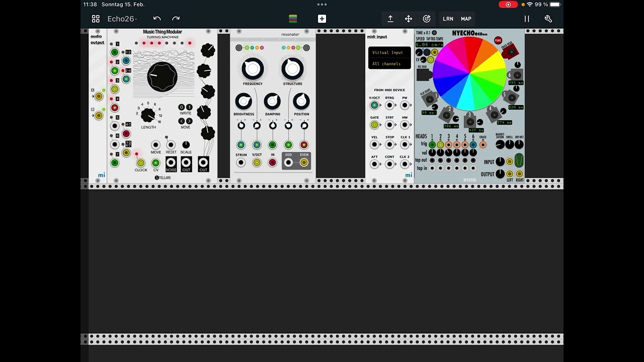644x362 pixels.
Task: Click the MIDI input GATE output jack
Action: pyautogui.click(x=374, y=125)
